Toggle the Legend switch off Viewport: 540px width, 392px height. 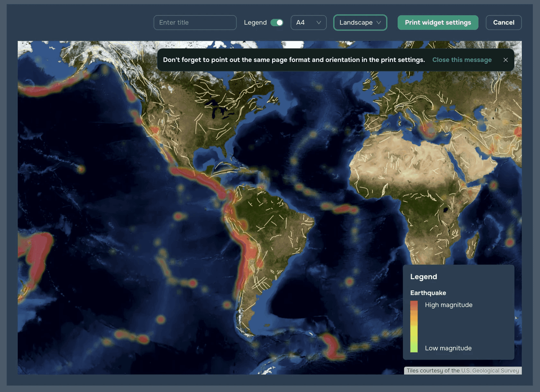(277, 22)
